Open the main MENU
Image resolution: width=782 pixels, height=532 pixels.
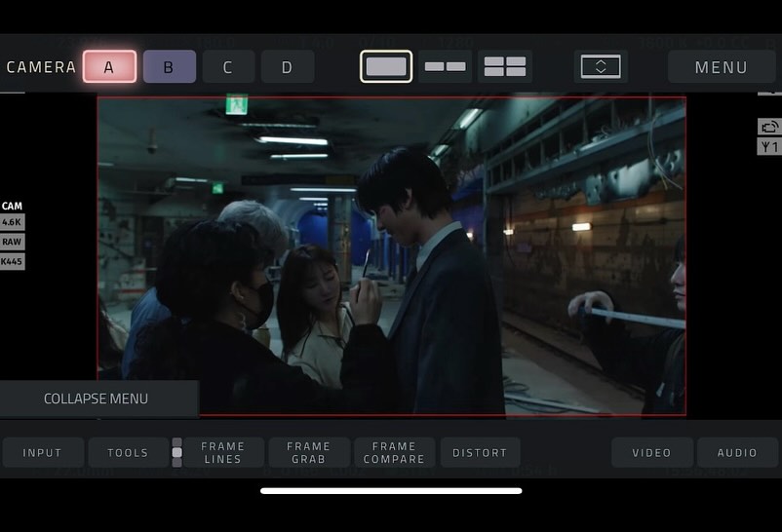tap(721, 66)
